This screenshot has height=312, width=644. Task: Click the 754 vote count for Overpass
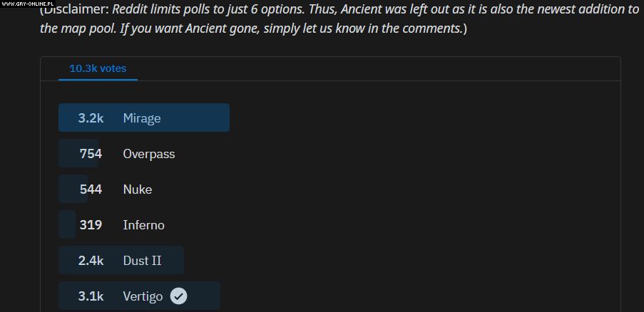click(x=91, y=154)
